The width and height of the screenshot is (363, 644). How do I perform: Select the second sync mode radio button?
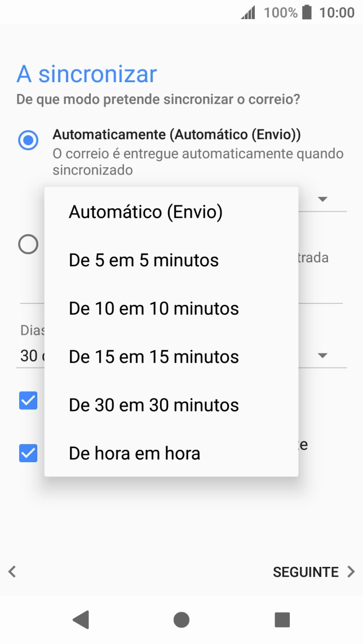point(28,244)
